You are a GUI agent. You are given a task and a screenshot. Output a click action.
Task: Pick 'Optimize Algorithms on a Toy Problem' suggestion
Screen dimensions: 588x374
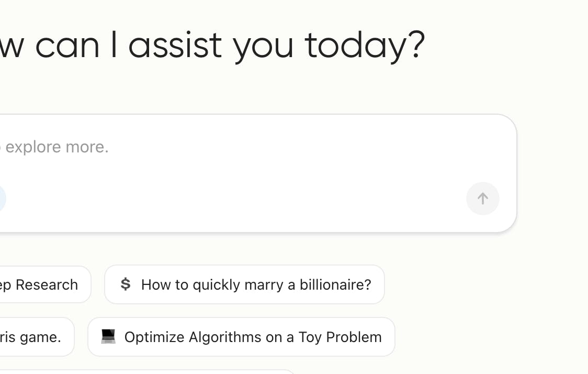(x=241, y=337)
